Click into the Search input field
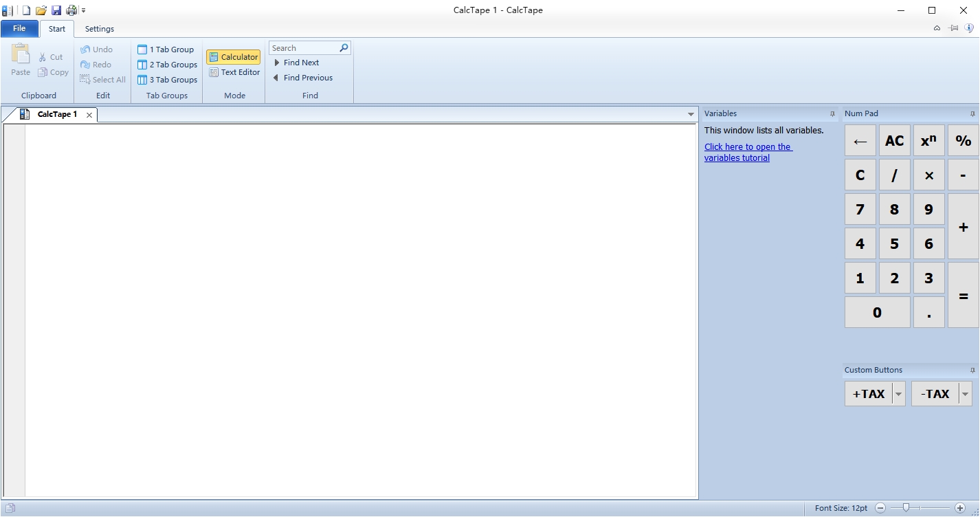 coord(302,48)
